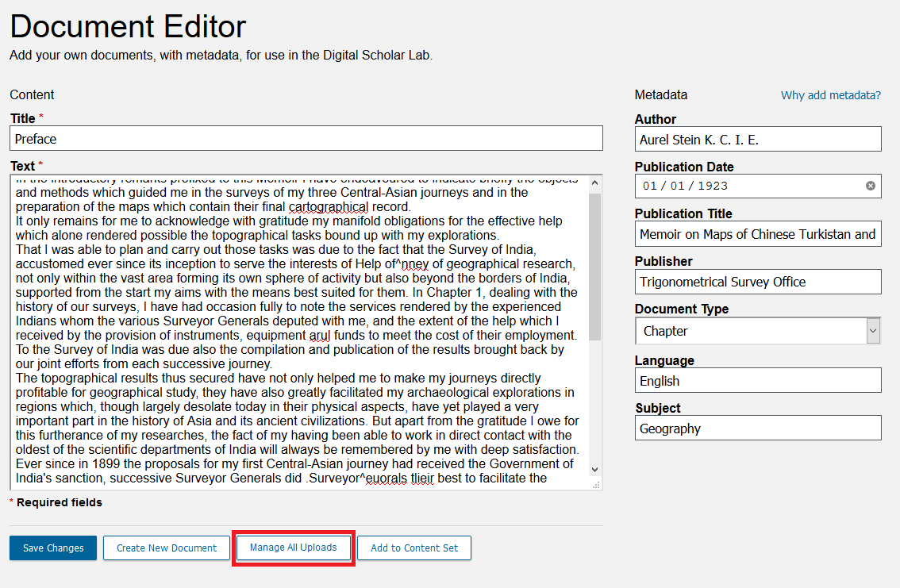Click the Save Changes button

tap(52, 548)
